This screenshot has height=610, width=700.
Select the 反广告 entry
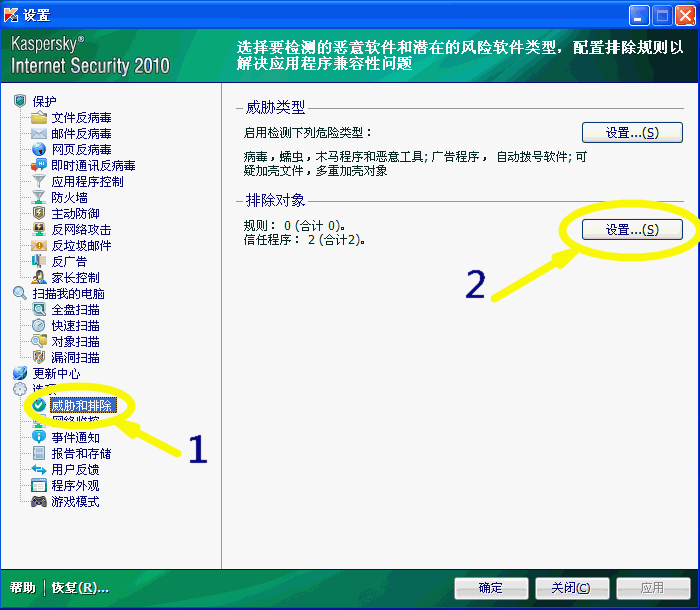(x=69, y=262)
